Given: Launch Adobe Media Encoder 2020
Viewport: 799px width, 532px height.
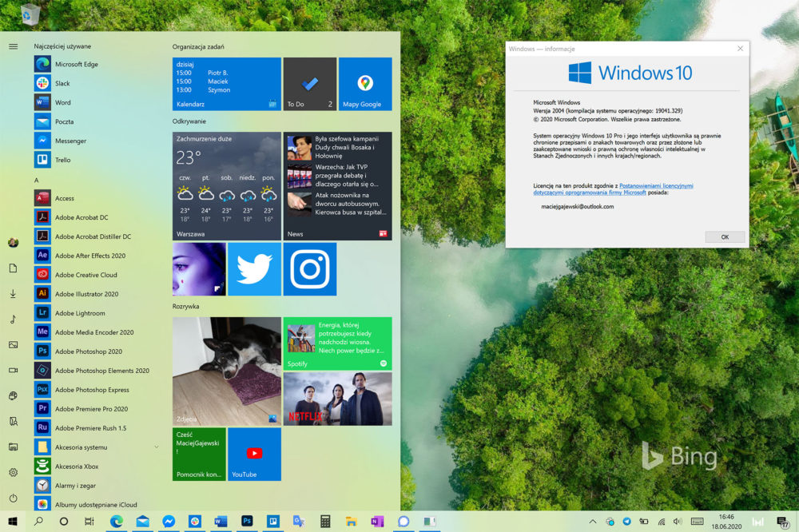Looking at the screenshot, I should 97,332.
